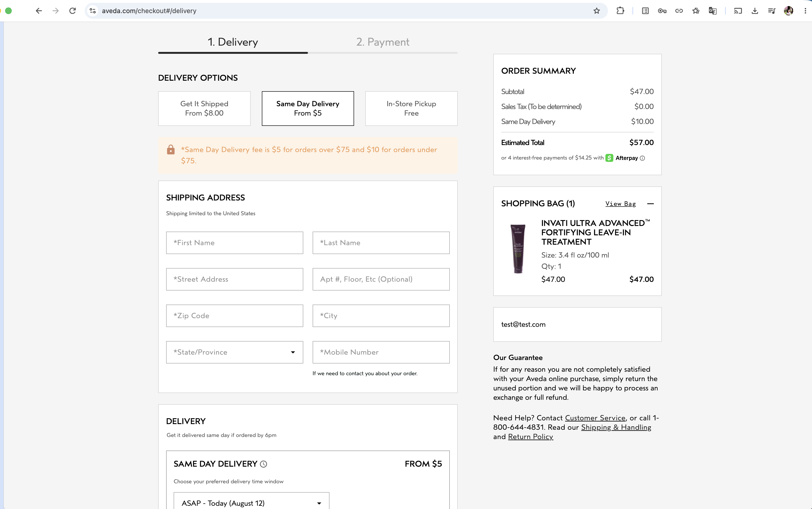This screenshot has width=812, height=509.
Task: Click the Sales Tax $0.00 amount
Action: [644, 107]
